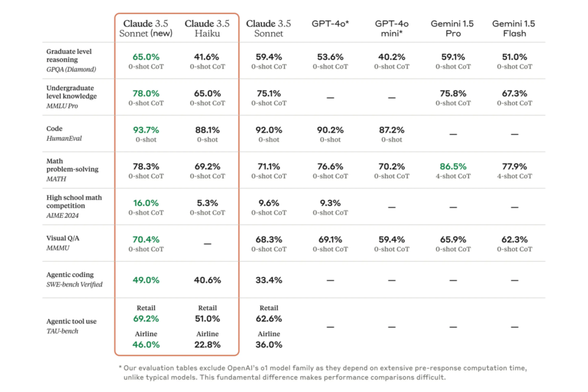Click the 22.8% Haiku Airline score

(x=207, y=344)
